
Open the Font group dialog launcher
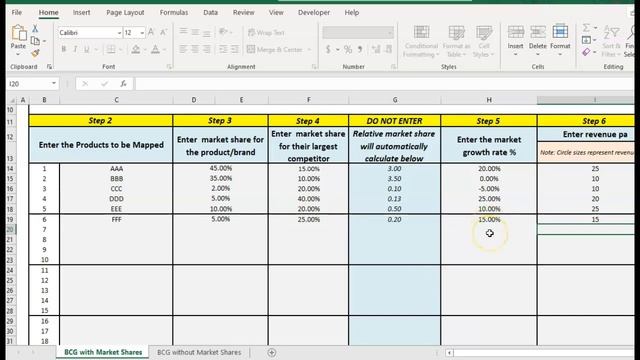(x=169, y=67)
